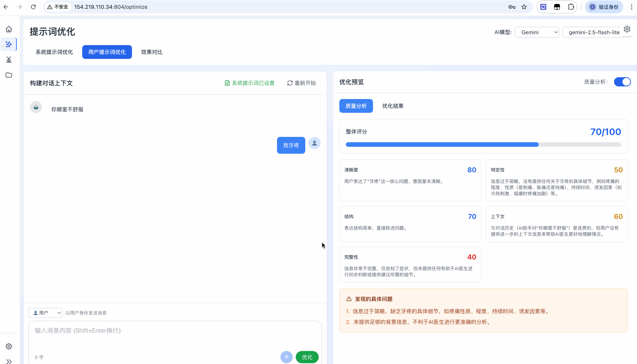This screenshot has width=637, height=364.
Task: Open the 用户 role dropdown
Action: pos(45,313)
